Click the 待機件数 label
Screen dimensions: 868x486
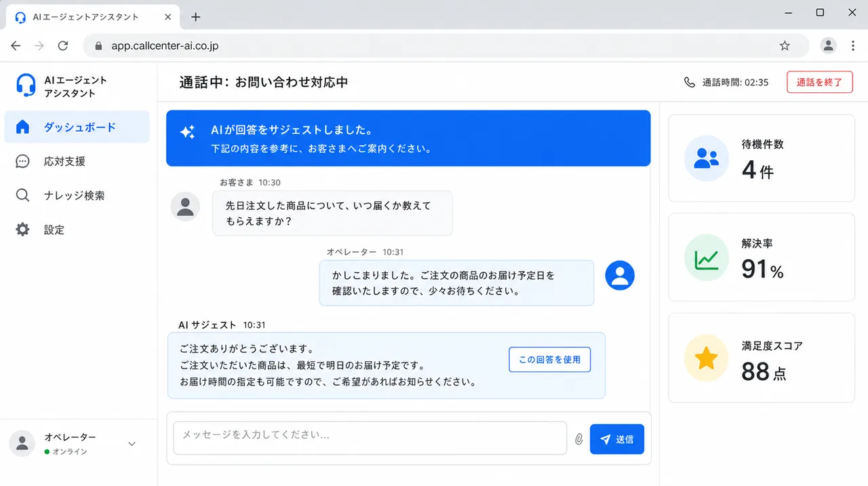[762, 144]
